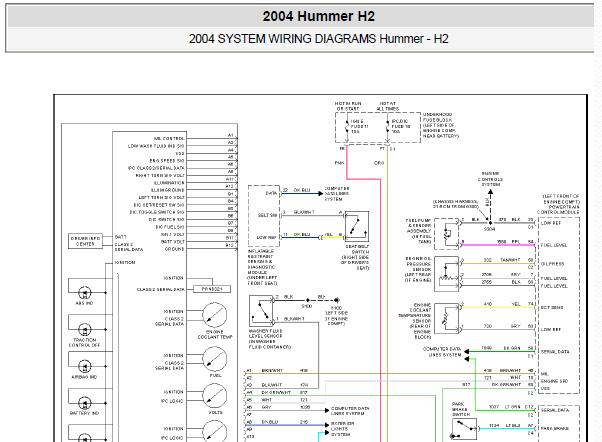This screenshot has width=602, height=442.
Task: Click the Fuel gauge symbol
Action: coord(214,359)
